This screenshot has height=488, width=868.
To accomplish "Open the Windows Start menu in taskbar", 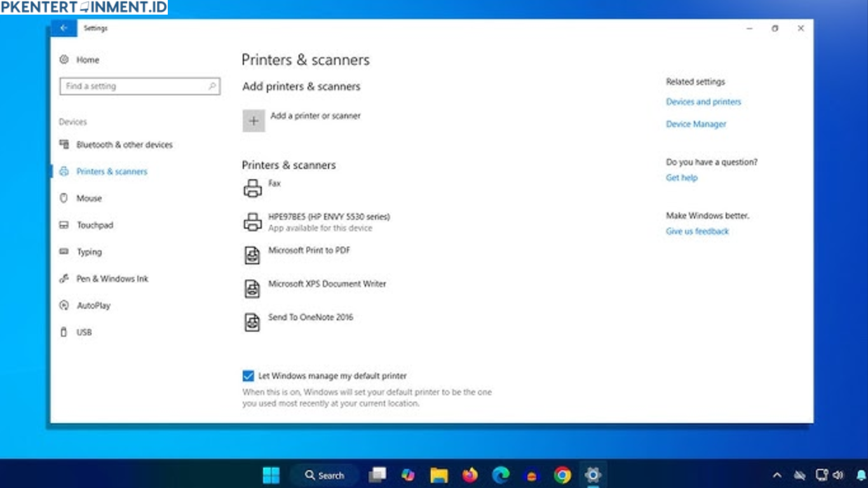I will (x=271, y=475).
